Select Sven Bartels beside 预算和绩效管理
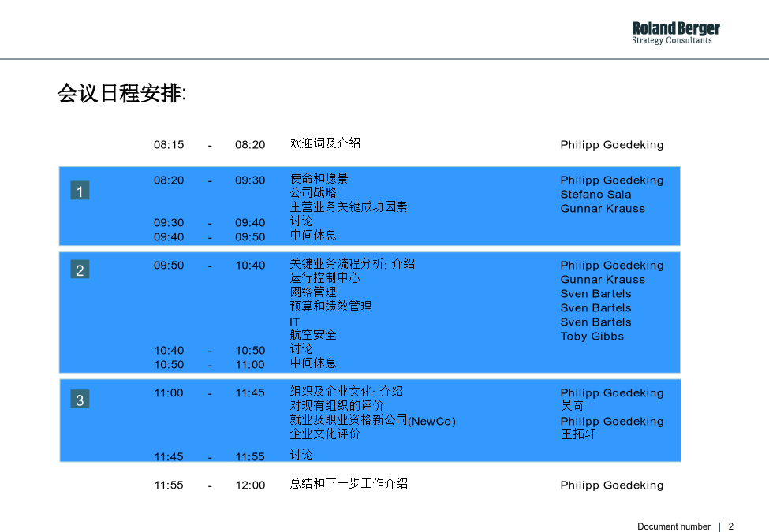The image size is (769, 532). pos(595,308)
